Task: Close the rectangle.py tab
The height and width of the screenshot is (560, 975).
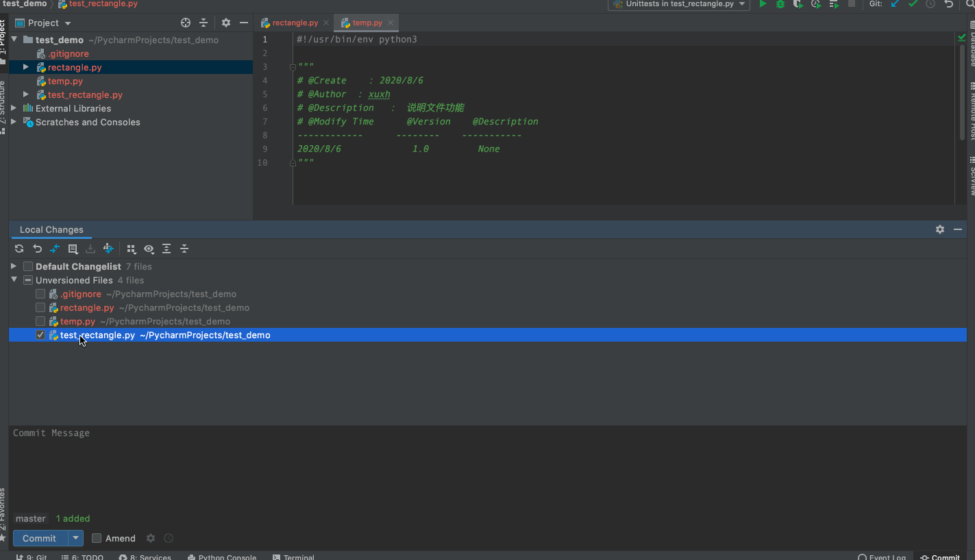Action: click(326, 23)
